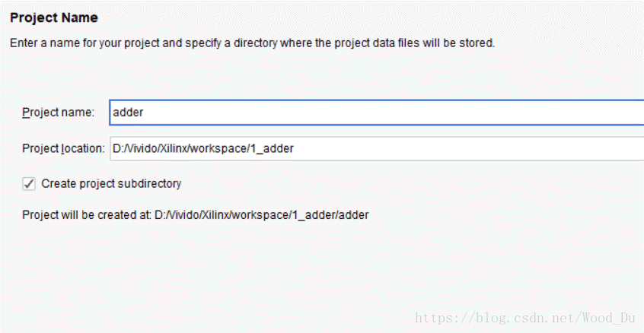Click the Create project subdirectory label text
Screen dimensions: 644x333
click(111, 183)
